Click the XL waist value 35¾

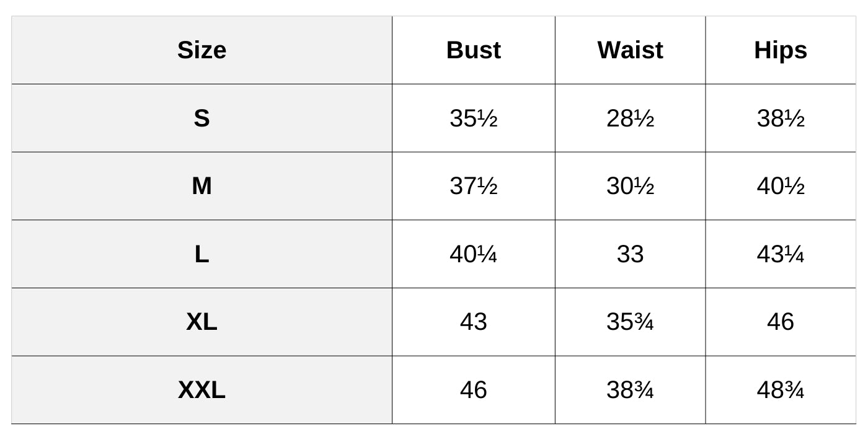point(630,322)
